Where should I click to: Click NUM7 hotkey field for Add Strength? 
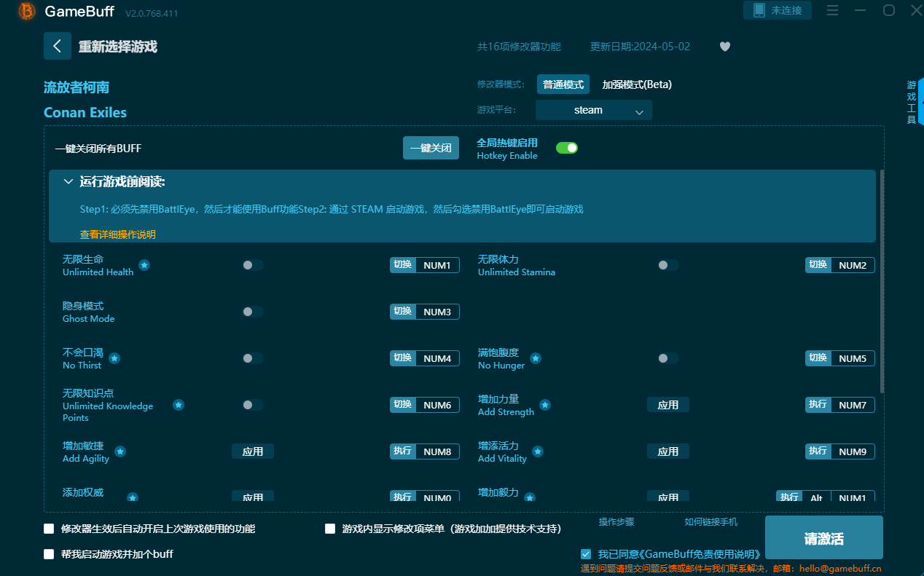853,405
